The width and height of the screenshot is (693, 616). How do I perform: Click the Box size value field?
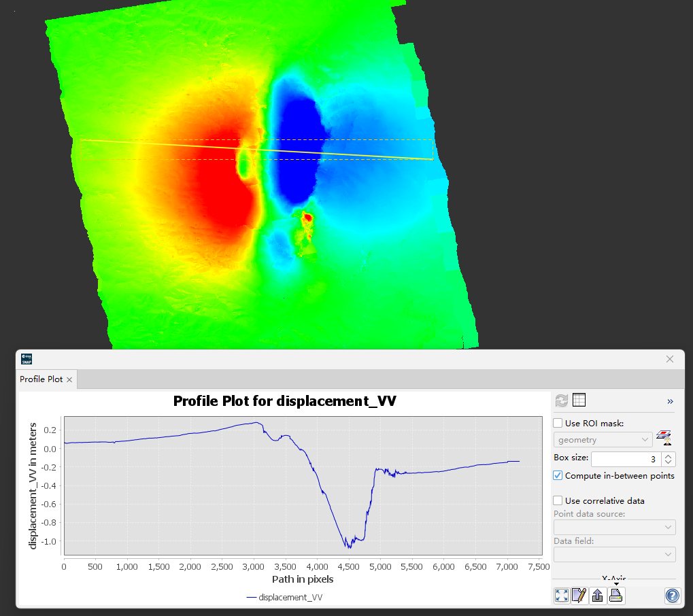point(626,459)
